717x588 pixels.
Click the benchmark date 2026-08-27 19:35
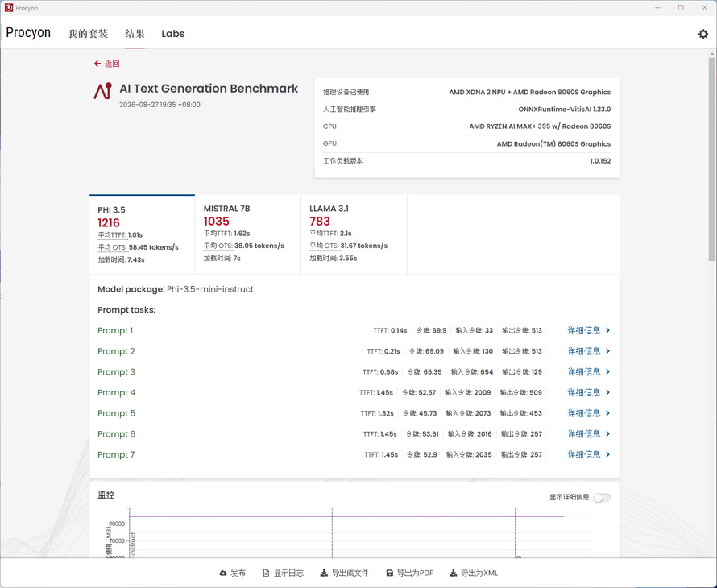[x=160, y=105]
